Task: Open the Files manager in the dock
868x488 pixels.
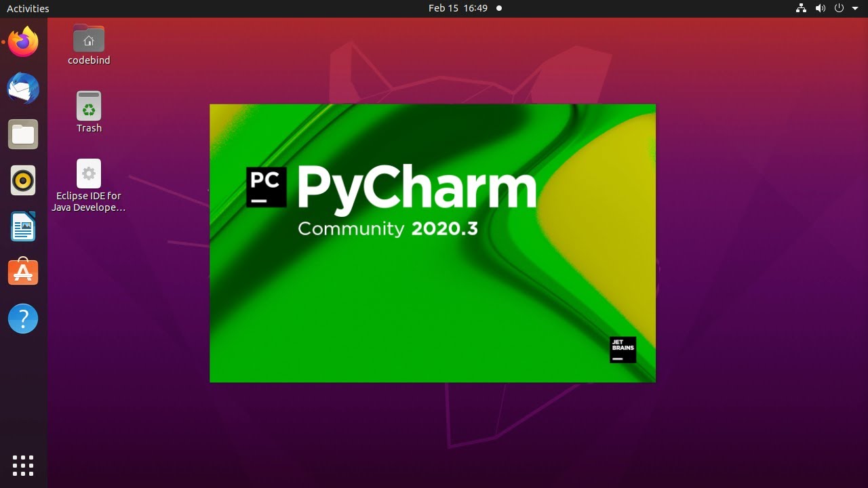Action: tap(23, 134)
